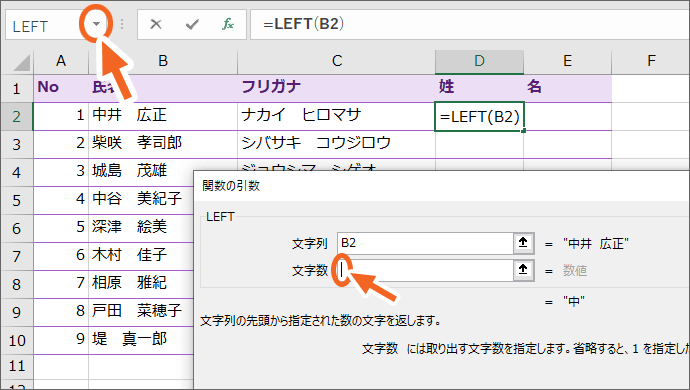Select row 4 header
Screen dimensions: 690x390
tap(17, 173)
